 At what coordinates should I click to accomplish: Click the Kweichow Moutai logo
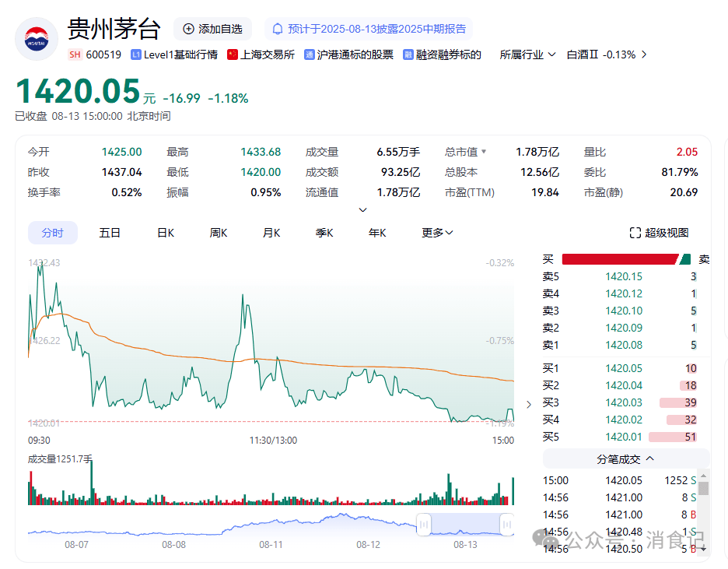pyautogui.click(x=37, y=39)
